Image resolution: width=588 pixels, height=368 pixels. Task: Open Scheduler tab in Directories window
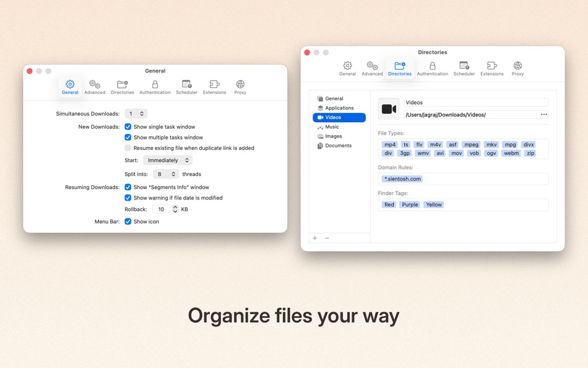click(x=464, y=69)
